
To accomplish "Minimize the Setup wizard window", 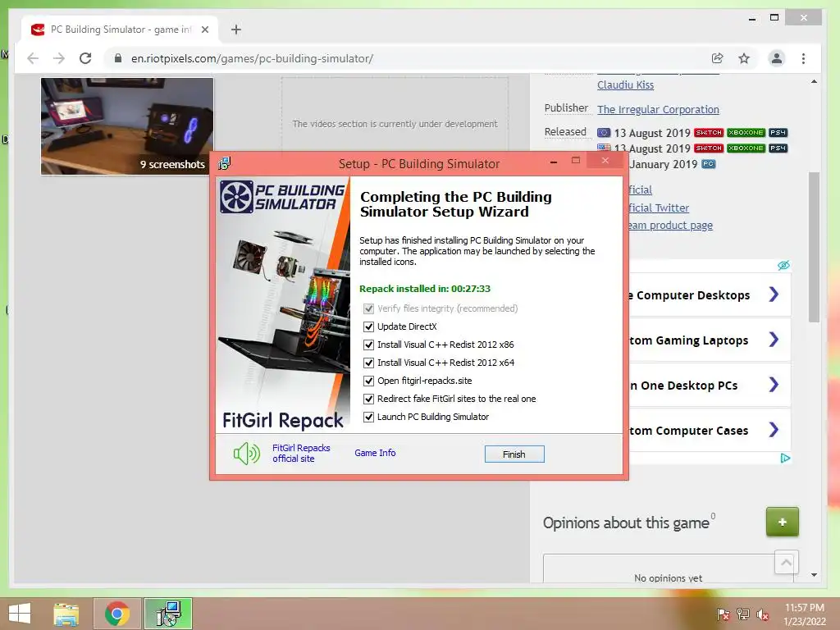I will (554, 162).
